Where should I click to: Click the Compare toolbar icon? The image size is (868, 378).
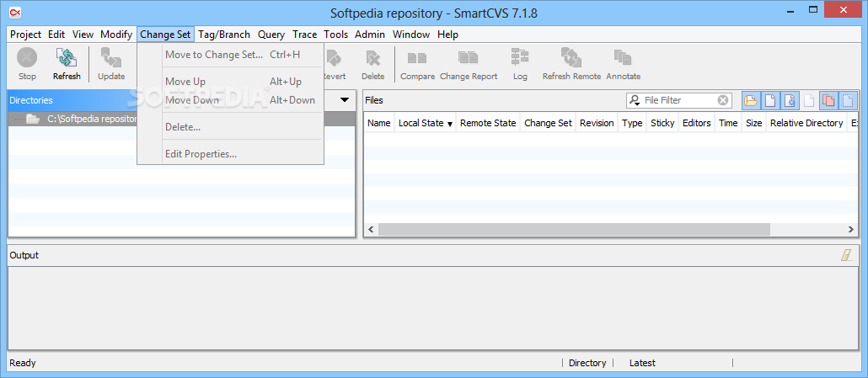click(417, 57)
